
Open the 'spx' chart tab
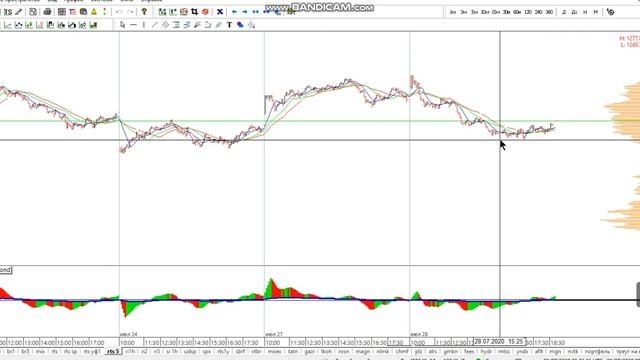tap(207, 351)
